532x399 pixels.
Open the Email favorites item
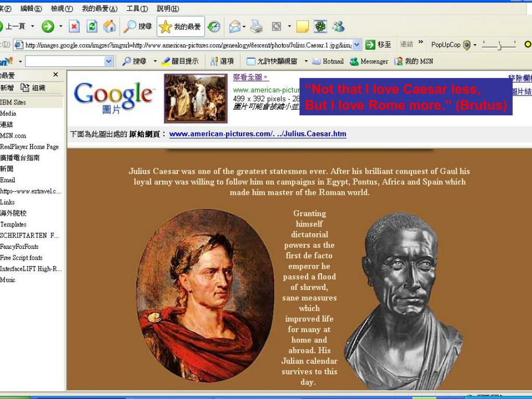(7, 180)
